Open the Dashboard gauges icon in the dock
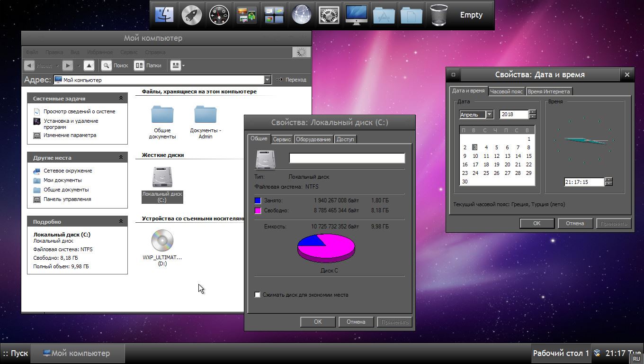This screenshot has height=364, width=644. click(219, 15)
